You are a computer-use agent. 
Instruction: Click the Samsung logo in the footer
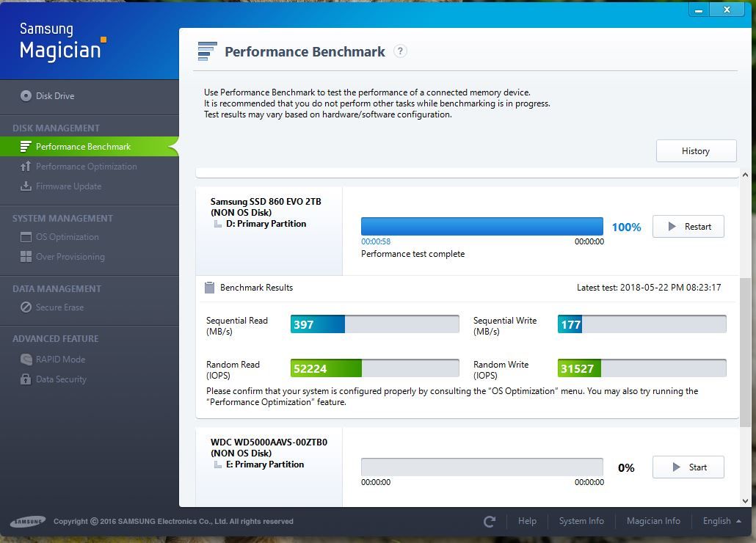[x=28, y=521]
